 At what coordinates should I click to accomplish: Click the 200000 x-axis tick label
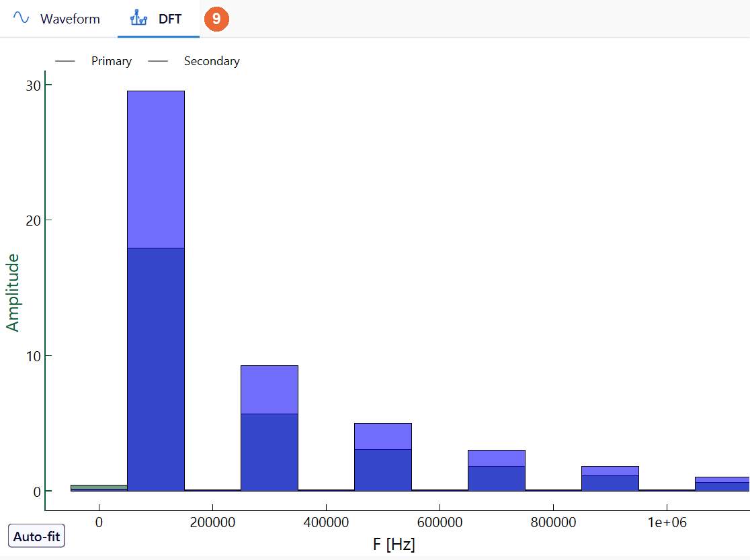point(212,522)
